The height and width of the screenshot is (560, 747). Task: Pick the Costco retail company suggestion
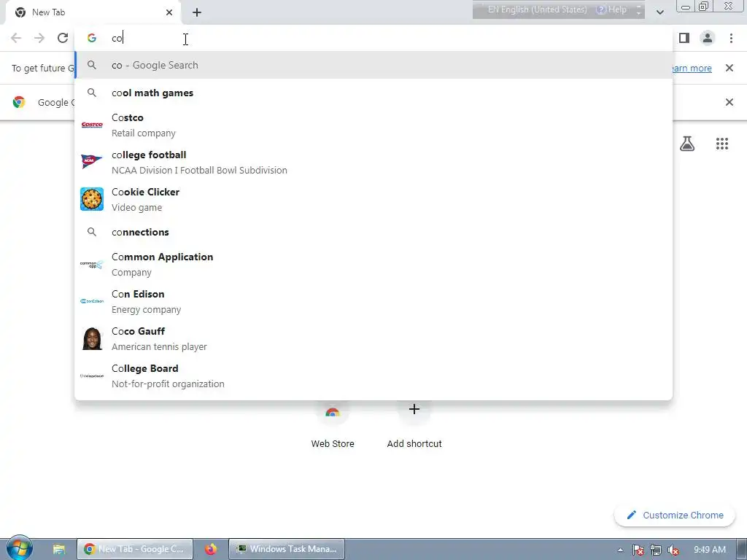(373, 125)
